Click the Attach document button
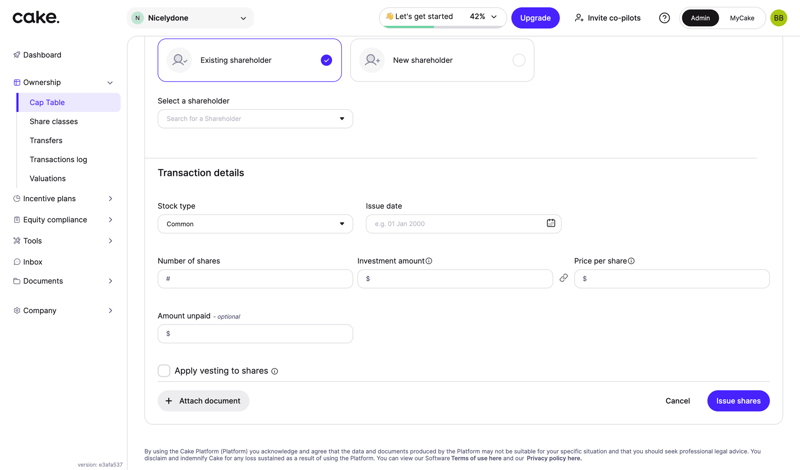Image resolution: width=800 pixels, height=470 pixels. tap(203, 401)
